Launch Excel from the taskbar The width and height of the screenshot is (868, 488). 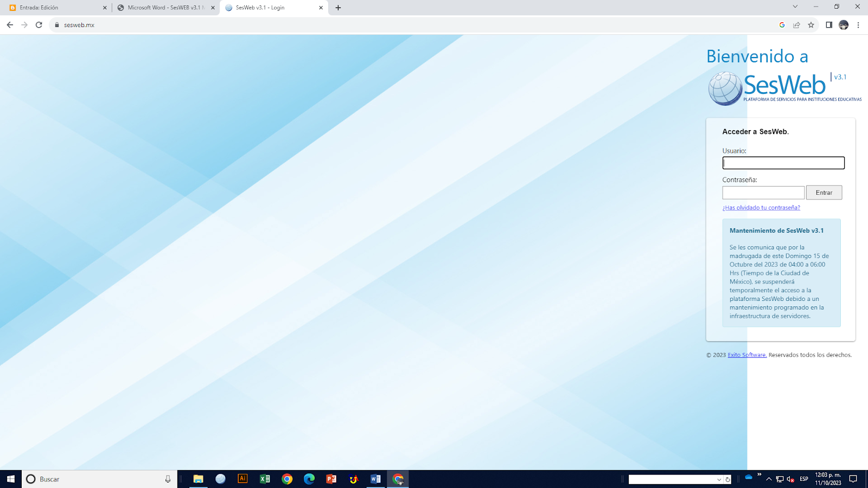coord(265,479)
